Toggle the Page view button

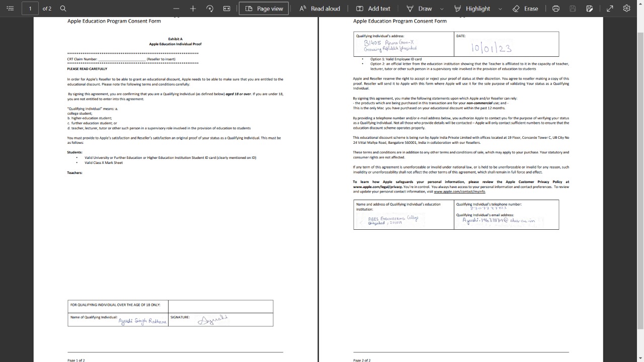tap(264, 9)
